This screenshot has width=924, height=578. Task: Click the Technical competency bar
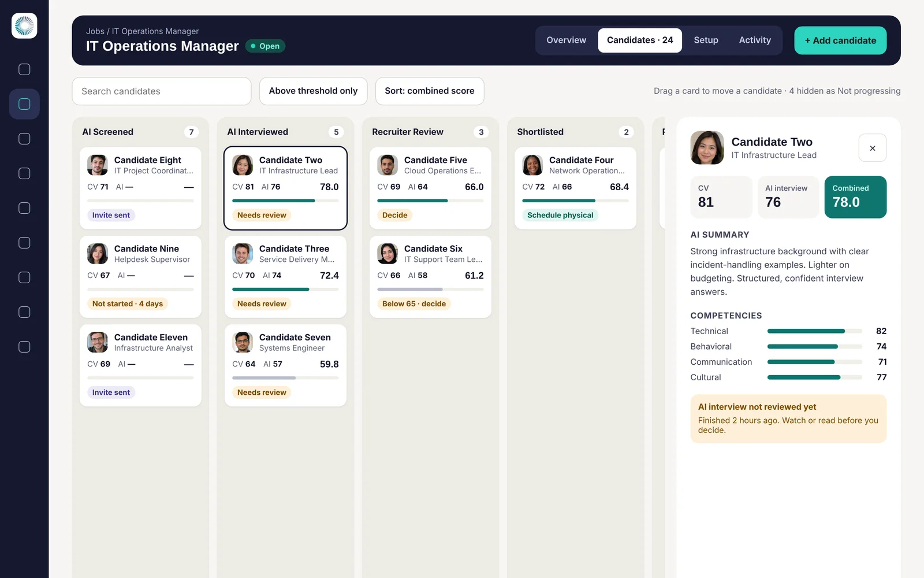click(x=815, y=331)
